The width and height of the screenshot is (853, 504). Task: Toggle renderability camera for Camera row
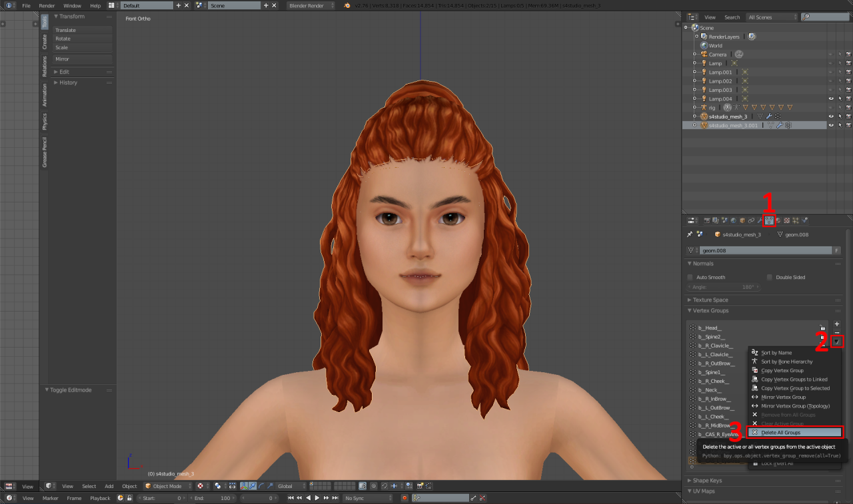point(848,55)
